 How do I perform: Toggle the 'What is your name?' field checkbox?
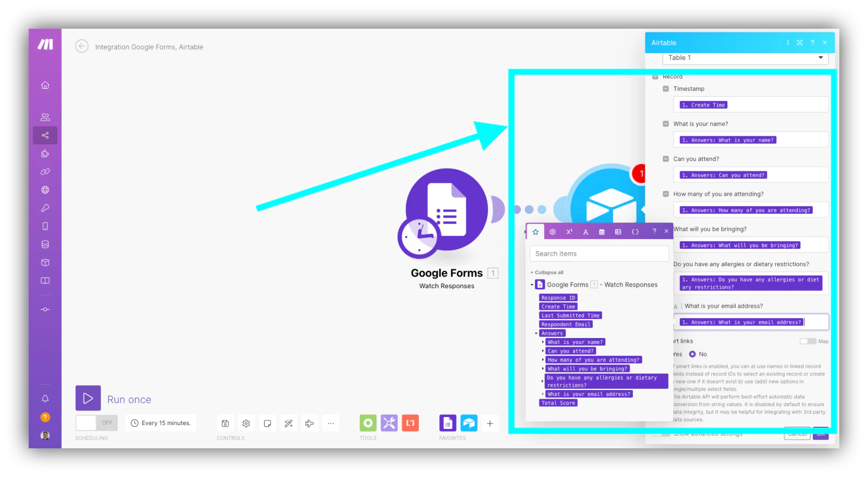coord(666,124)
